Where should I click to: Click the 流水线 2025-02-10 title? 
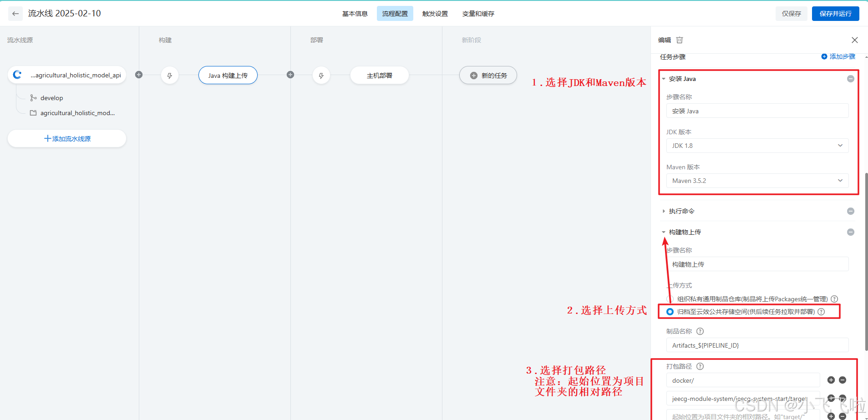[65, 14]
